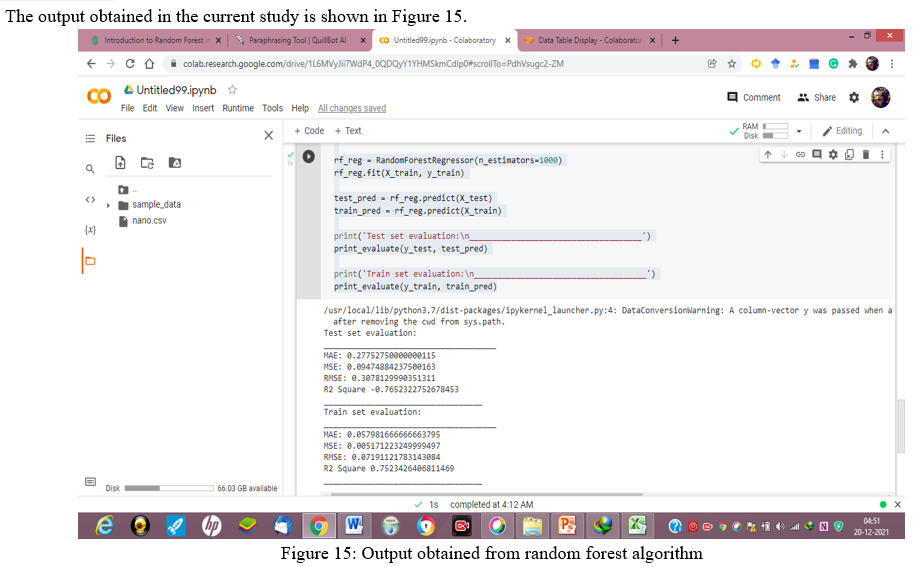Open Internet Explorer from taskbar
The image size is (921, 567).
pyautogui.click(x=105, y=525)
